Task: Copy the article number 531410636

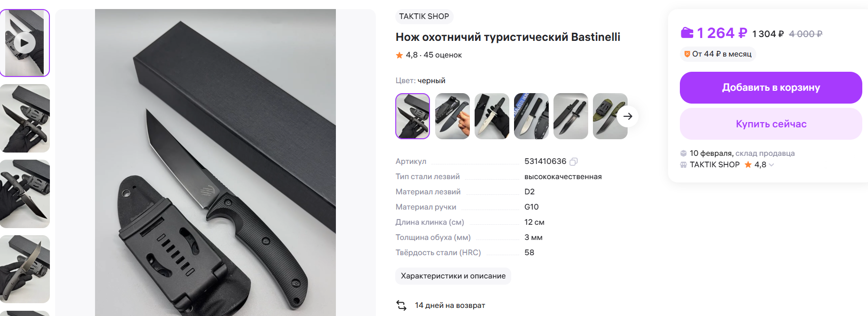Action: (x=573, y=162)
